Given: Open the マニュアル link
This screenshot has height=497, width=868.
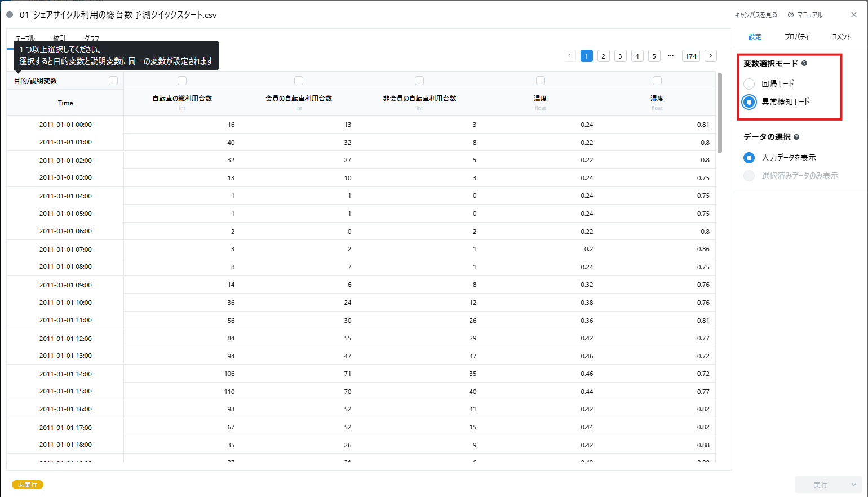Looking at the screenshot, I should click(810, 15).
